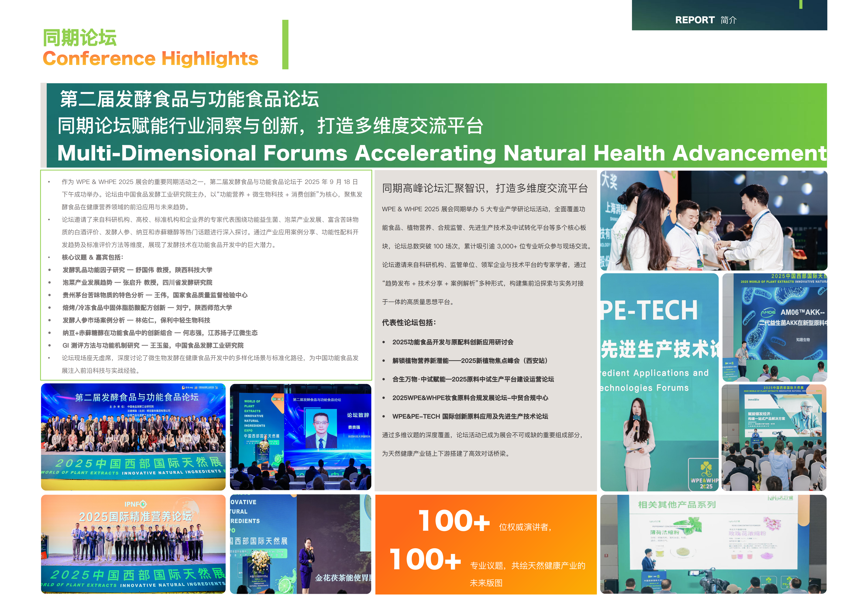Image resolution: width=868 pixels, height=614 pixels.
Task: Click the closing paragraph '论坛现场座无虚席'
Action: tap(210, 364)
